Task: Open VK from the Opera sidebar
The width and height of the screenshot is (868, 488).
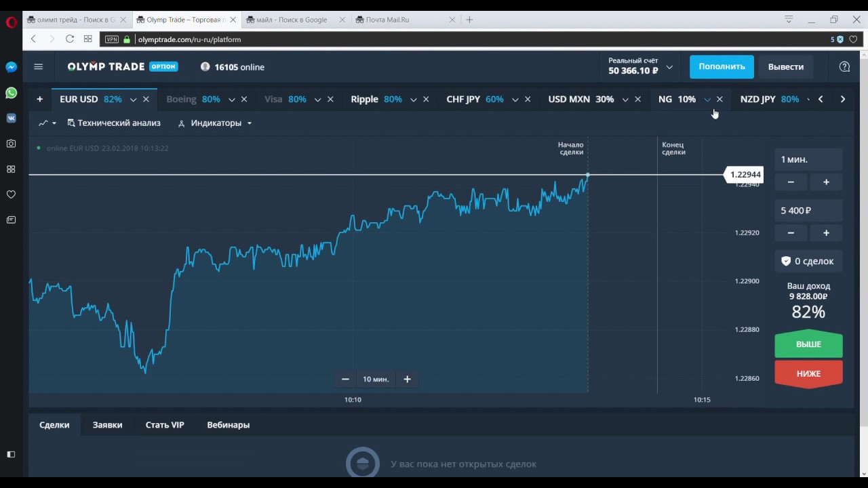Action: coord(11,118)
